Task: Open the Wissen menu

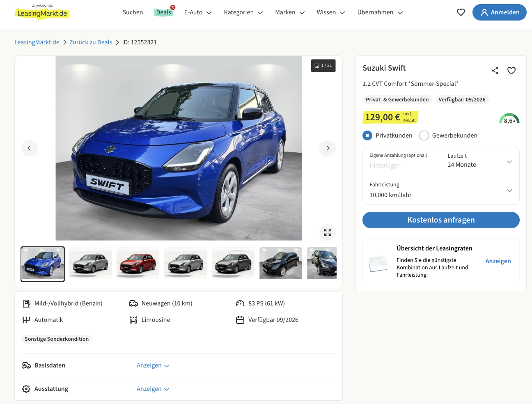Action: click(331, 12)
